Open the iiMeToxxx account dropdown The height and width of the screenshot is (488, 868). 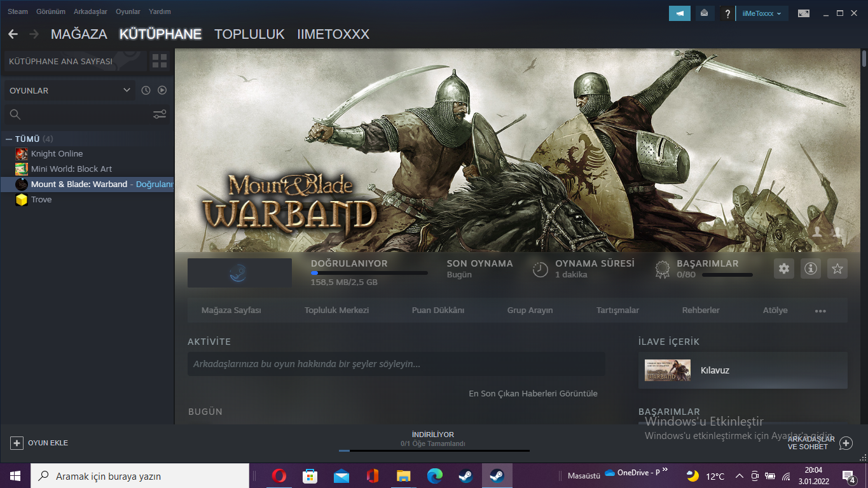[762, 13]
